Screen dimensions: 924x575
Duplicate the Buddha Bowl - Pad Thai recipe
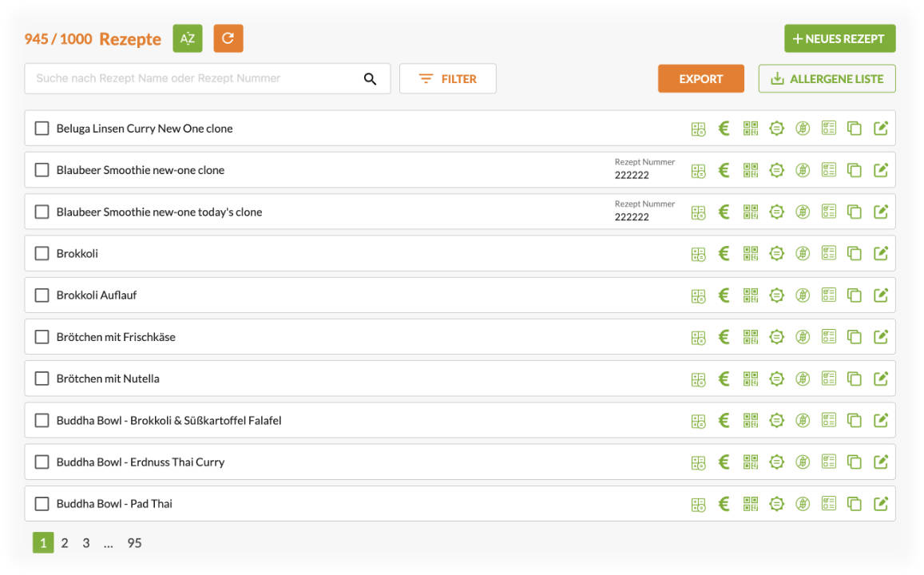click(x=855, y=504)
